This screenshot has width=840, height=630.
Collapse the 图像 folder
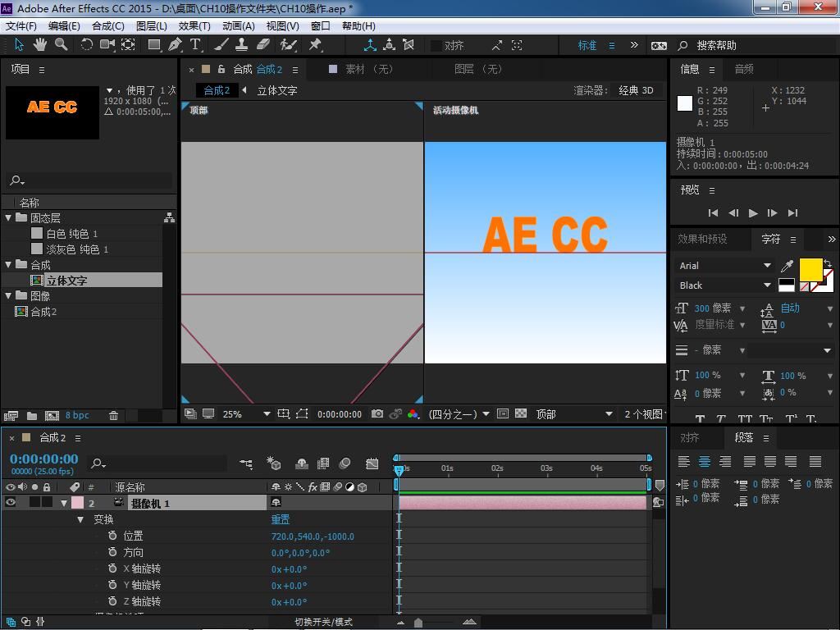[x=8, y=295]
